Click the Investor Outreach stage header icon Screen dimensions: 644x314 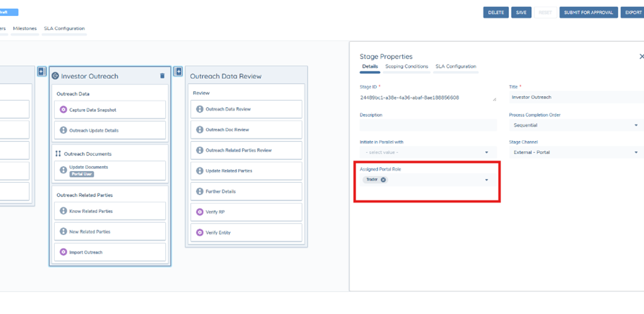tap(55, 76)
